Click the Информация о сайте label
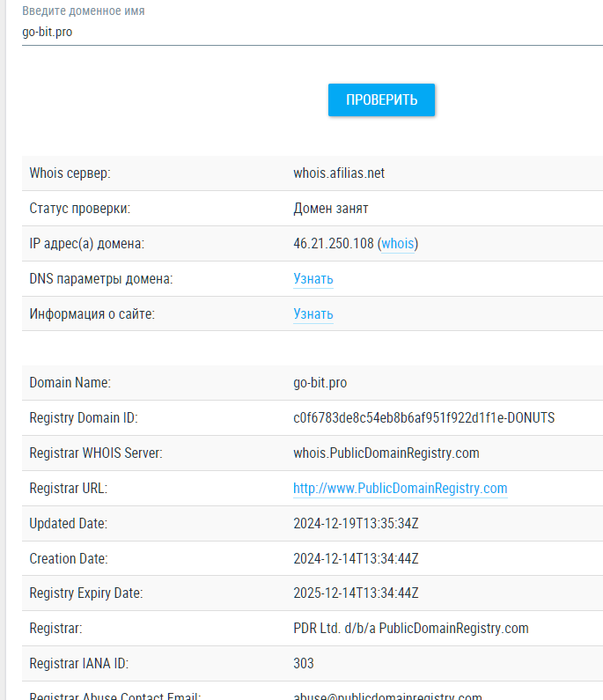Image resolution: width=603 pixels, height=700 pixels. 92,314
